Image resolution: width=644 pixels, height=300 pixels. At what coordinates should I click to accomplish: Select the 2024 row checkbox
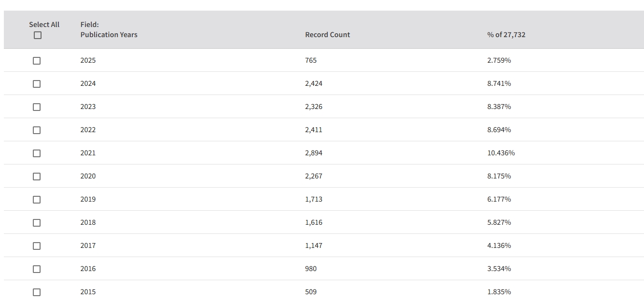(37, 84)
